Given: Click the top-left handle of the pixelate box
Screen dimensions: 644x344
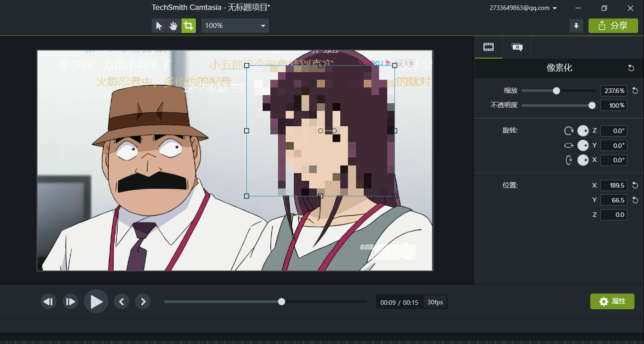Looking at the screenshot, I should (247, 65).
